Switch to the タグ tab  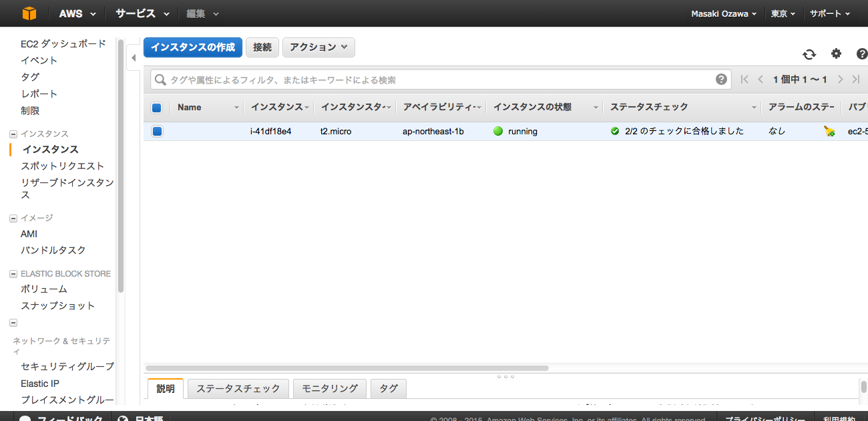click(x=389, y=388)
